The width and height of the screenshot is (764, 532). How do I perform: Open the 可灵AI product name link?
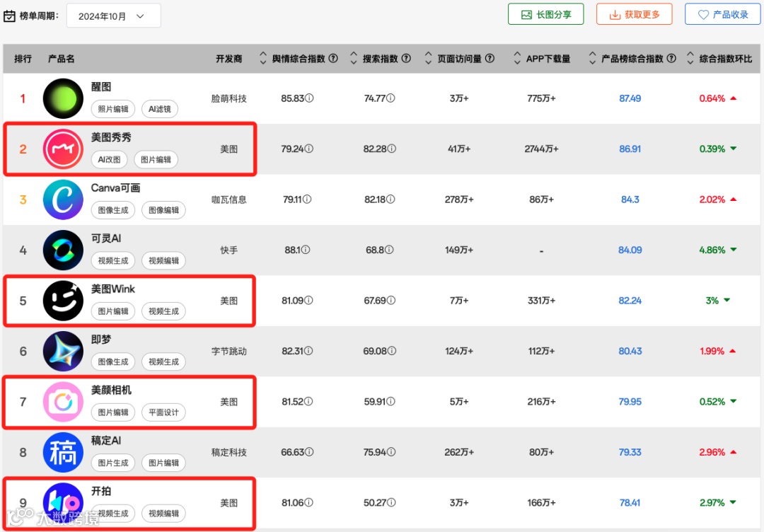pos(106,238)
